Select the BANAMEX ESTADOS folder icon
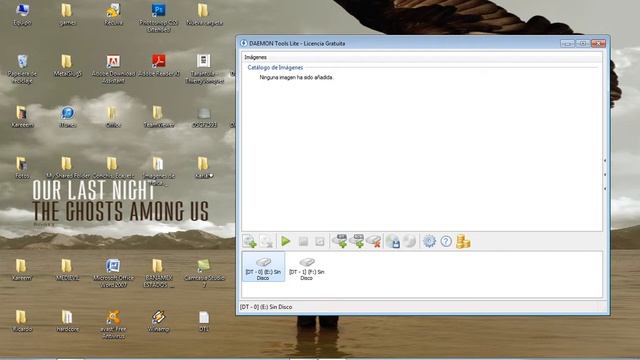 click(x=158, y=273)
